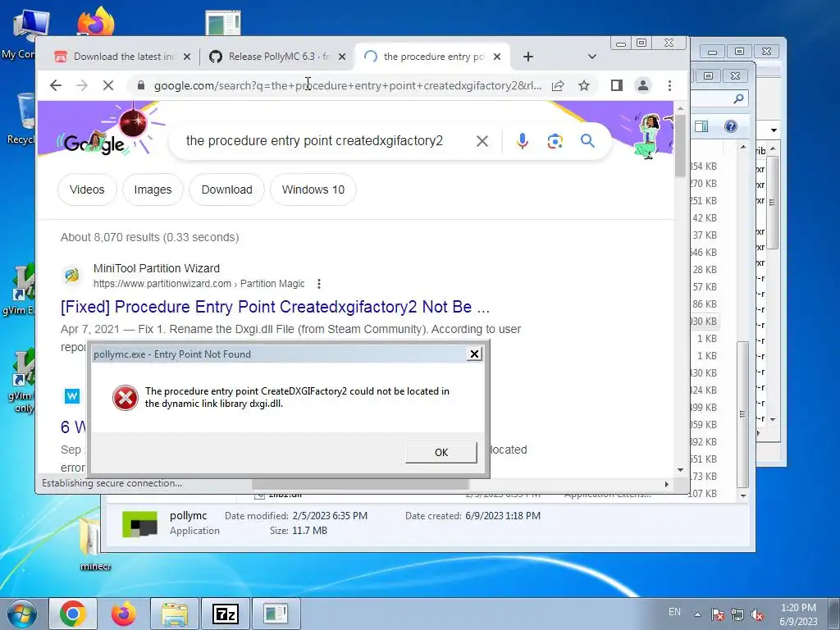Viewport: 840px width, 630px height.
Task: Click MiniTool Partition Wizard favicon
Action: 72,276
